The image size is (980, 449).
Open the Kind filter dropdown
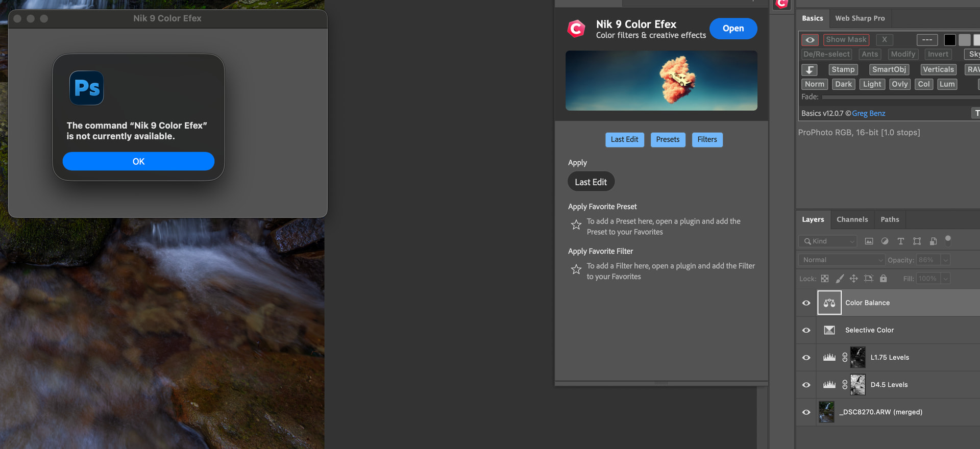click(x=827, y=241)
